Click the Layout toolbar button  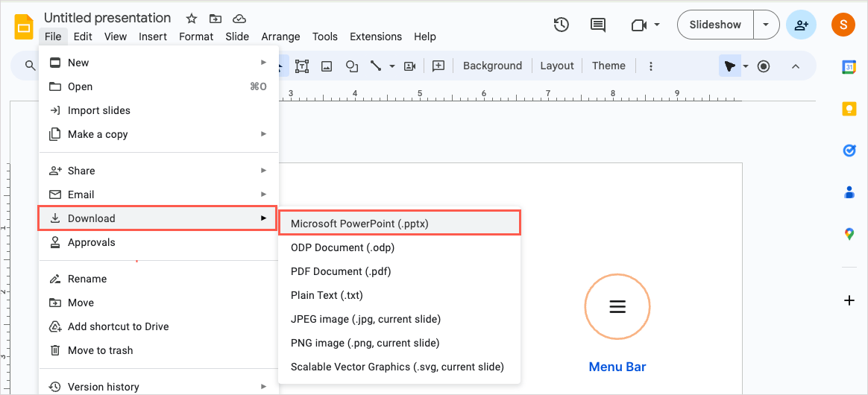[557, 66]
